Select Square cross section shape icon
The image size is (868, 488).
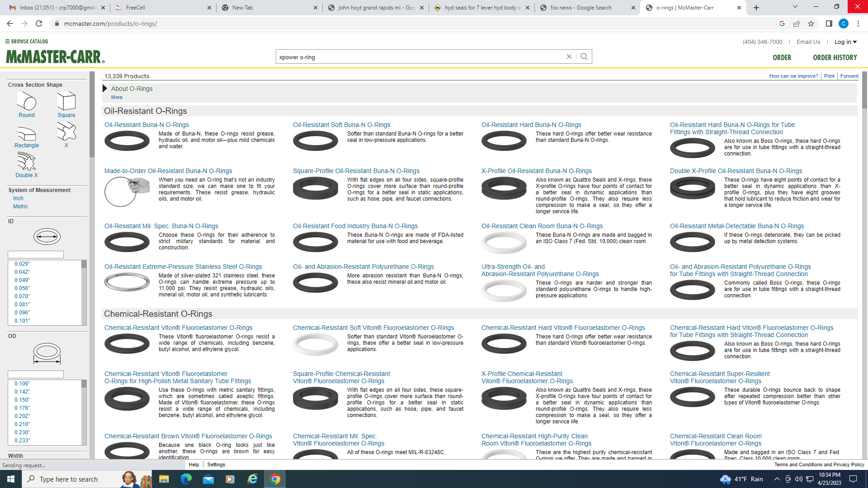click(x=66, y=101)
